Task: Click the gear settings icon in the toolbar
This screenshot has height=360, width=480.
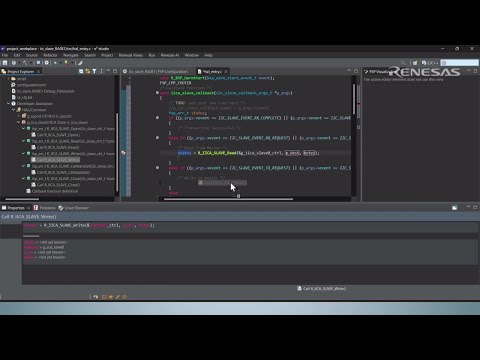Action: click(47, 63)
